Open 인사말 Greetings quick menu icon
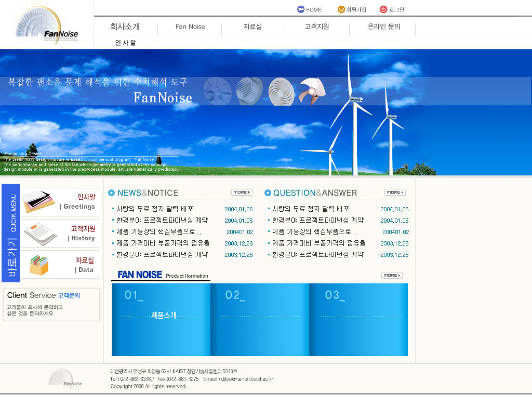The width and height of the screenshot is (532, 396). coord(39,202)
